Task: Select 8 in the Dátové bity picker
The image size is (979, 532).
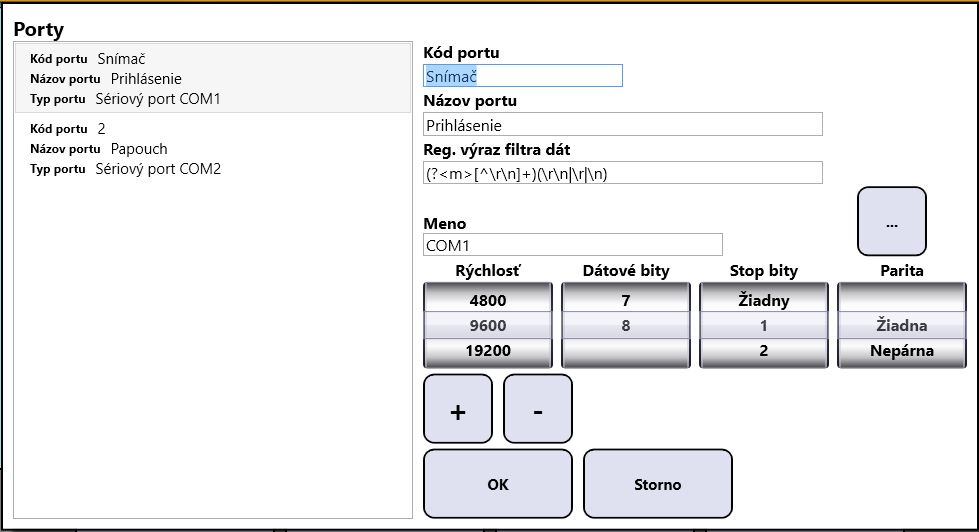Action: click(x=626, y=325)
